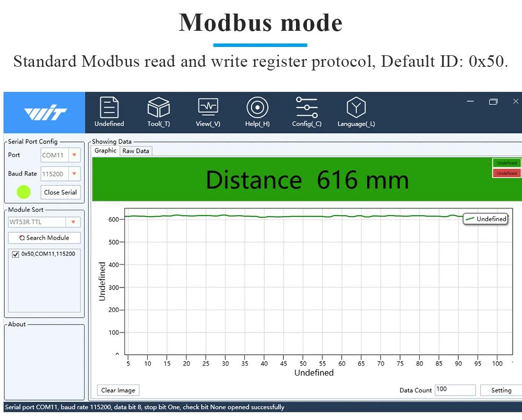Screen dimensions: 522x420
Task: Open the Language(_L) hexagon icon
Action: point(356,107)
